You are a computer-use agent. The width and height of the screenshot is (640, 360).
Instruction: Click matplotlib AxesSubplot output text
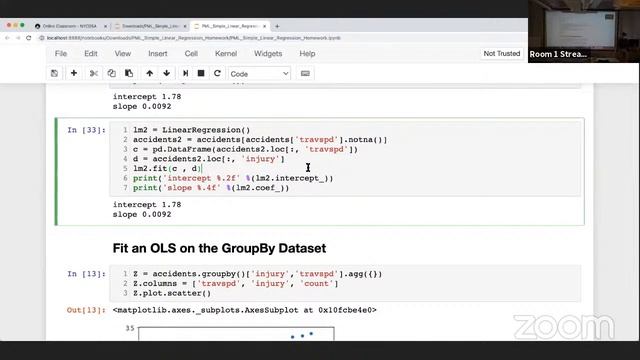click(x=244, y=310)
